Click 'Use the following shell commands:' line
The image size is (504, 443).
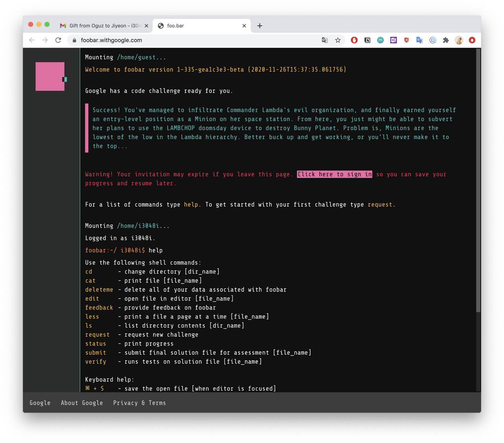(x=143, y=263)
